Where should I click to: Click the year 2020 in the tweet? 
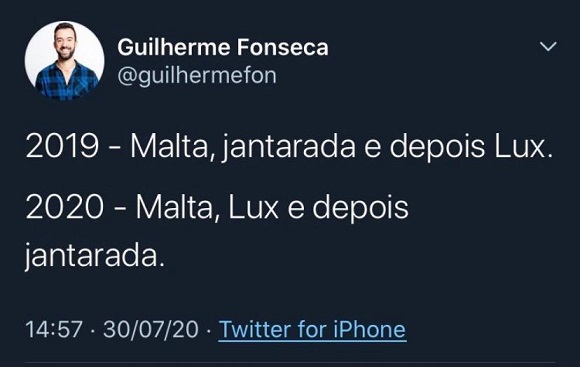65,207
